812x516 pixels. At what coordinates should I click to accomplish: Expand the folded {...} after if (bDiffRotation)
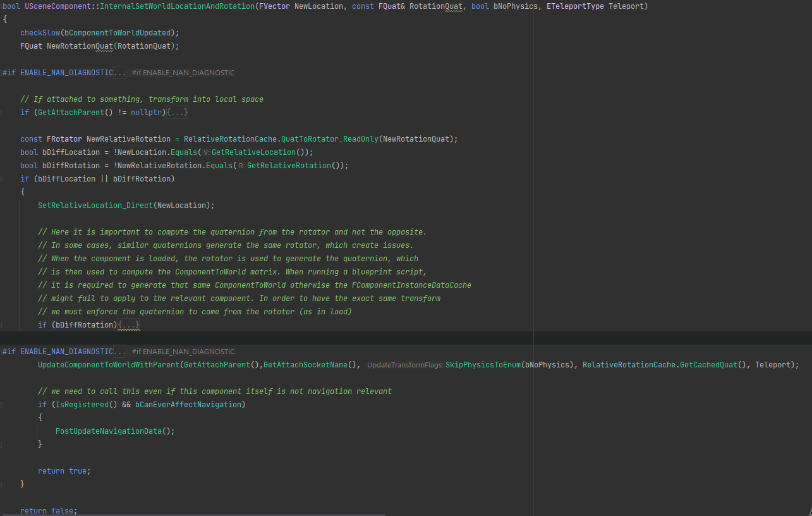click(x=128, y=325)
